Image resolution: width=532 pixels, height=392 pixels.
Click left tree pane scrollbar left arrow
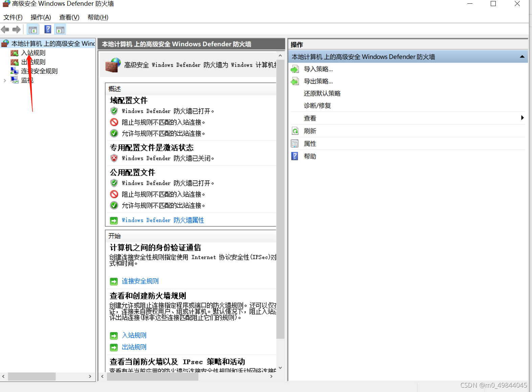3,376
